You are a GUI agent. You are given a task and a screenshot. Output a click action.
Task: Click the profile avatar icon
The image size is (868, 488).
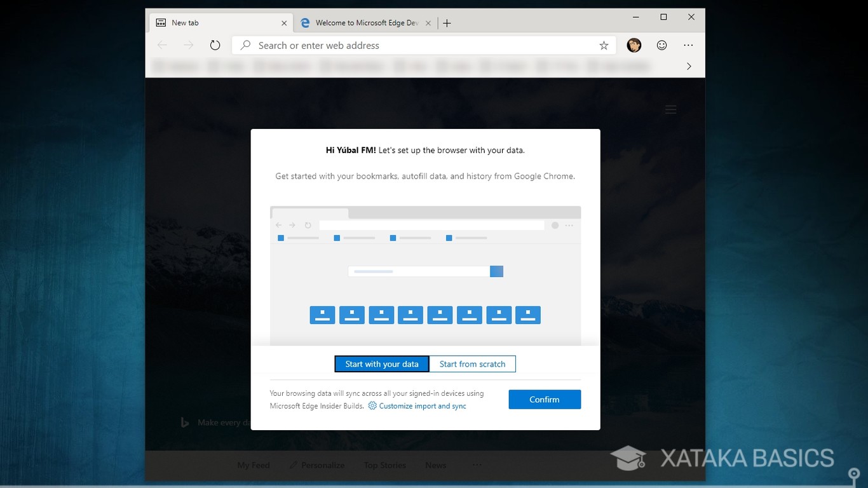634,45
